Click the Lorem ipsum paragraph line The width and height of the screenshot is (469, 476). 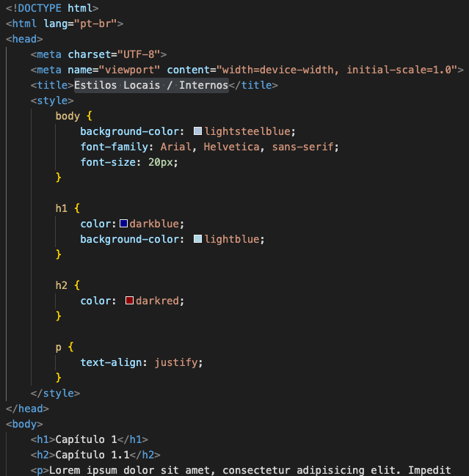pyautogui.click(x=242, y=470)
